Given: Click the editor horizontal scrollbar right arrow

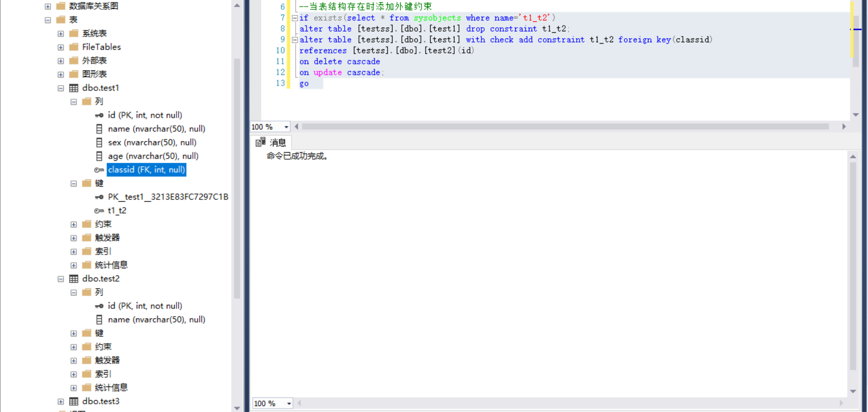Looking at the screenshot, I should pyautogui.click(x=844, y=126).
